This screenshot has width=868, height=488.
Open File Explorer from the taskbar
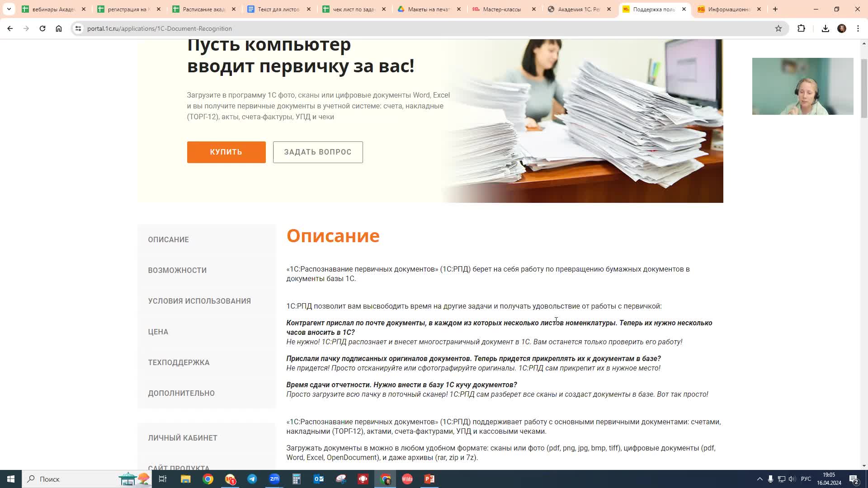[186, 479]
